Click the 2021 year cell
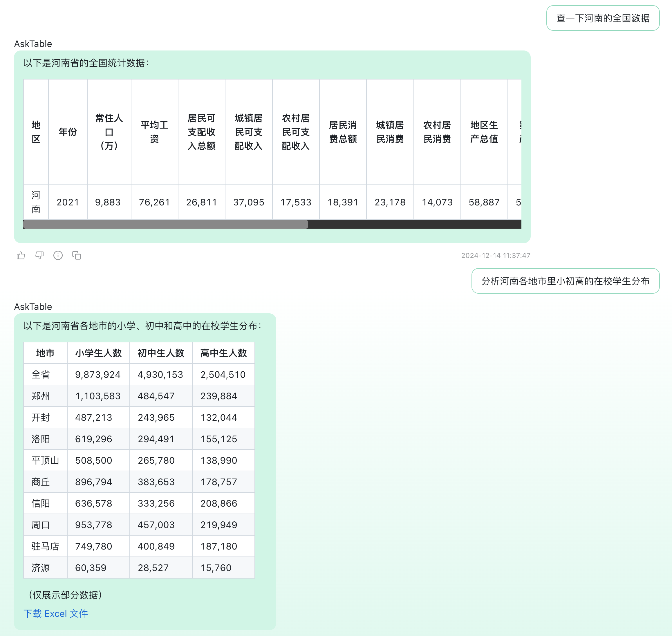Screen dimensions: 672x636 [x=68, y=203]
